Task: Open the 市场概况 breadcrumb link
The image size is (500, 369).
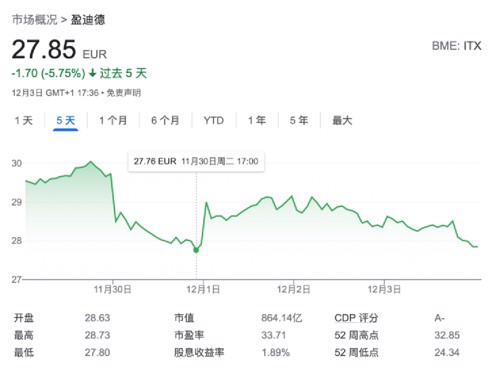Action: point(35,20)
